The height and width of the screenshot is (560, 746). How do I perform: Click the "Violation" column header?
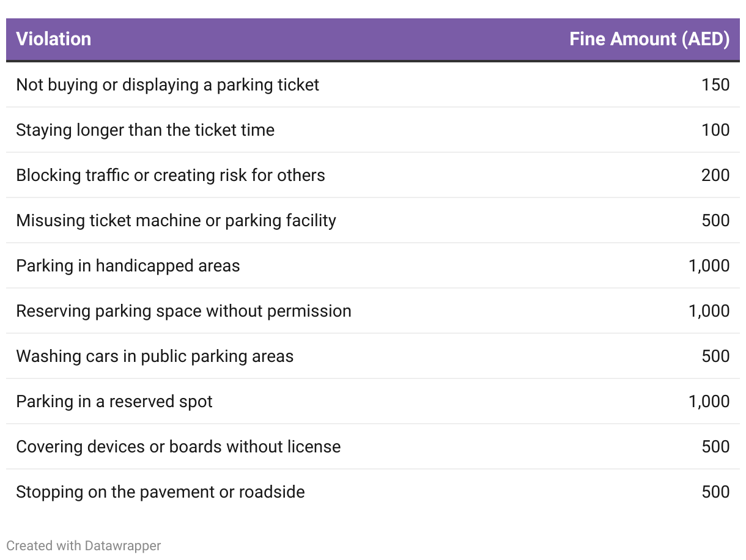(54, 39)
